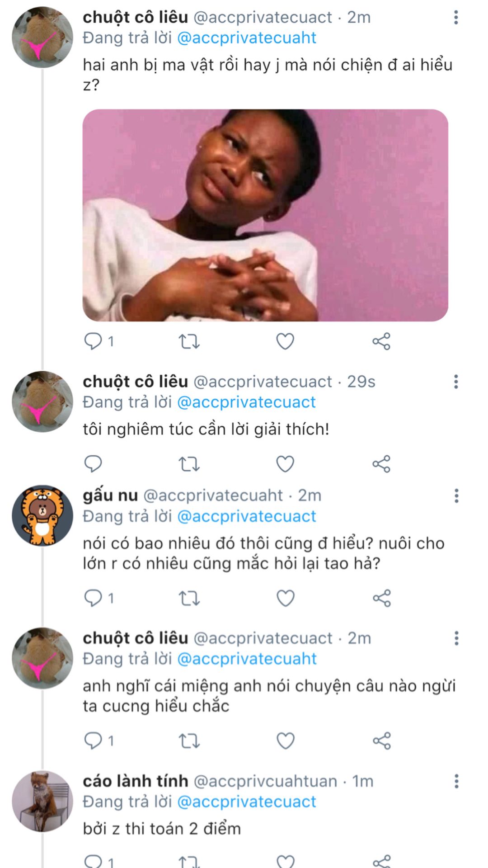Open more options on gấu nu's tweet
Viewport: 488px width, 868px height.
[456, 495]
